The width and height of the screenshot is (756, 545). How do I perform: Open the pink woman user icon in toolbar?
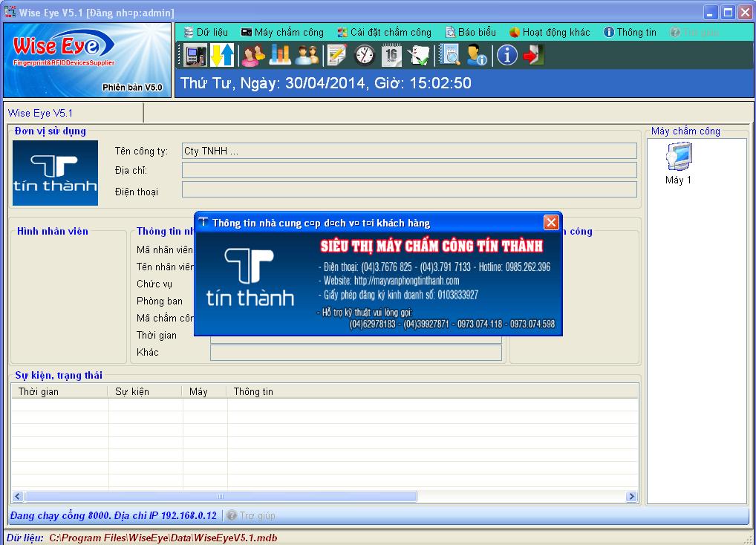[x=253, y=55]
